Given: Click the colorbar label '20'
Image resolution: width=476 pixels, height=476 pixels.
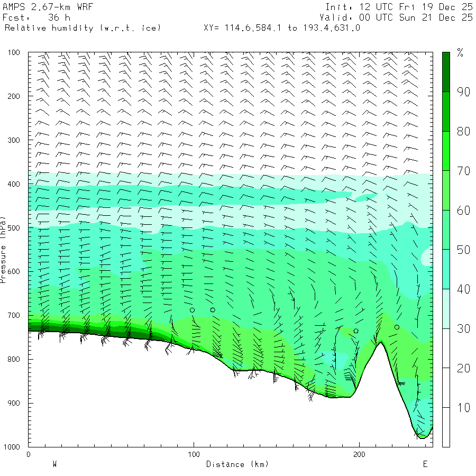Looking at the screenshot, I should click(x=463, y=368).
